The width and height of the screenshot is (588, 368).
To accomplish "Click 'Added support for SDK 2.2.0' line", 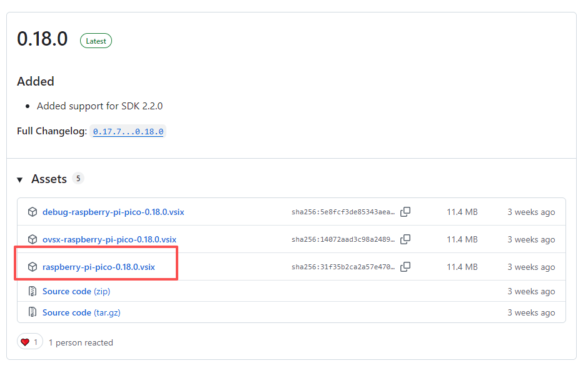I will 99,106.
